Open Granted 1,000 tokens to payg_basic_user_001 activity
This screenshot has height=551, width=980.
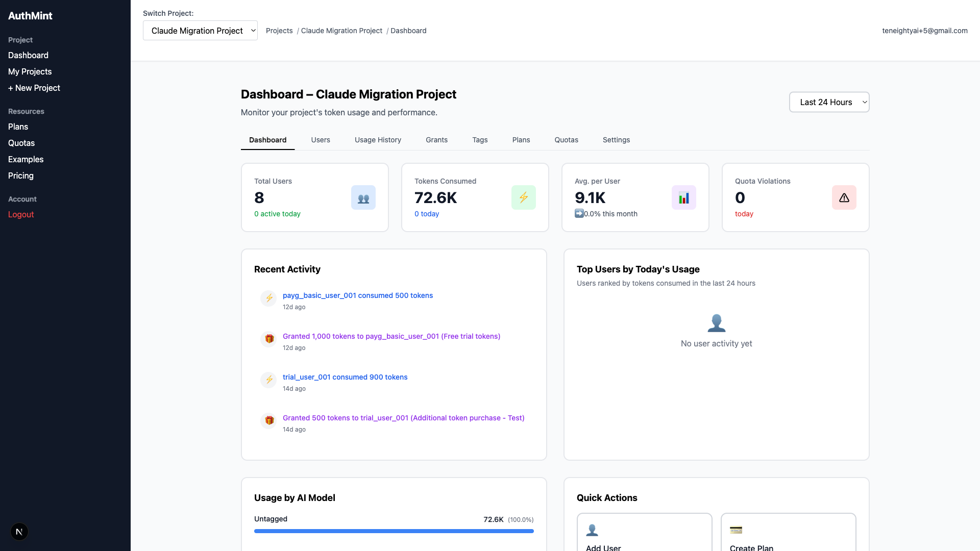(391, 336)
